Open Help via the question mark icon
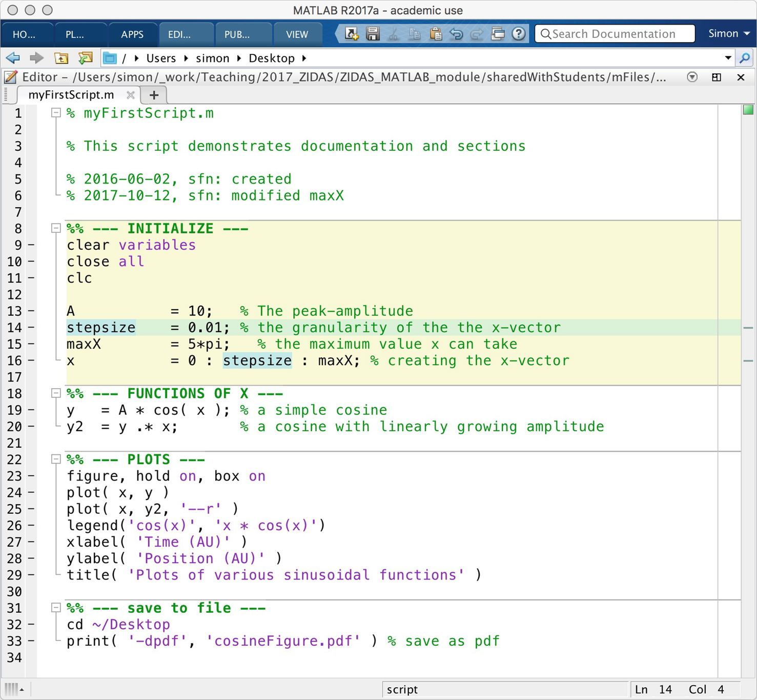Screen dimensions: 757x700 (x=519, y=34)
